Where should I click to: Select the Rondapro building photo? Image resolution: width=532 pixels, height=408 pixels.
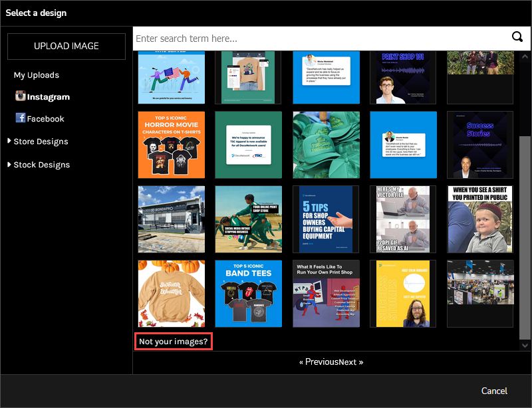172,219
